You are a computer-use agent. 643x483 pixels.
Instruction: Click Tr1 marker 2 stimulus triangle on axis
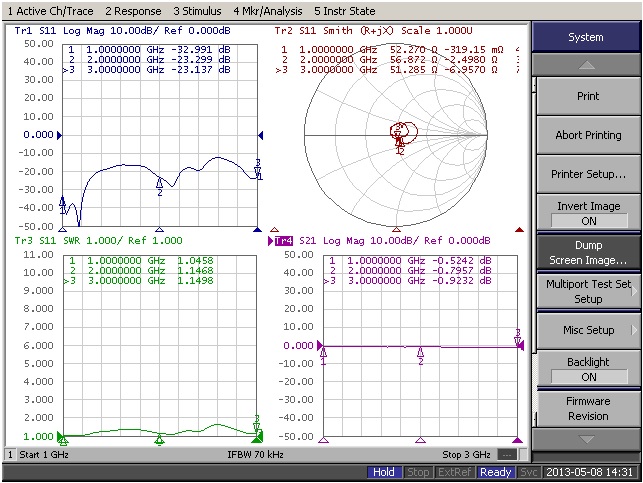[x=160, y=230]
